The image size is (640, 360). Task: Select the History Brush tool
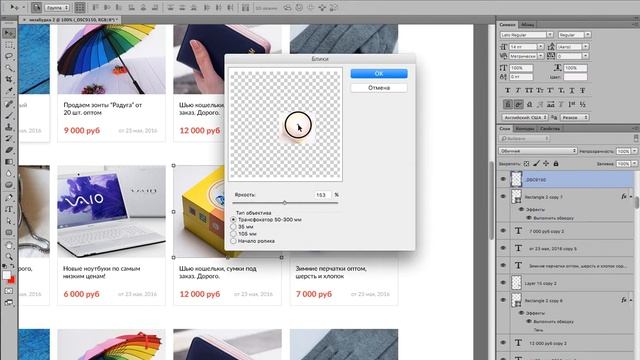(9, 138)
